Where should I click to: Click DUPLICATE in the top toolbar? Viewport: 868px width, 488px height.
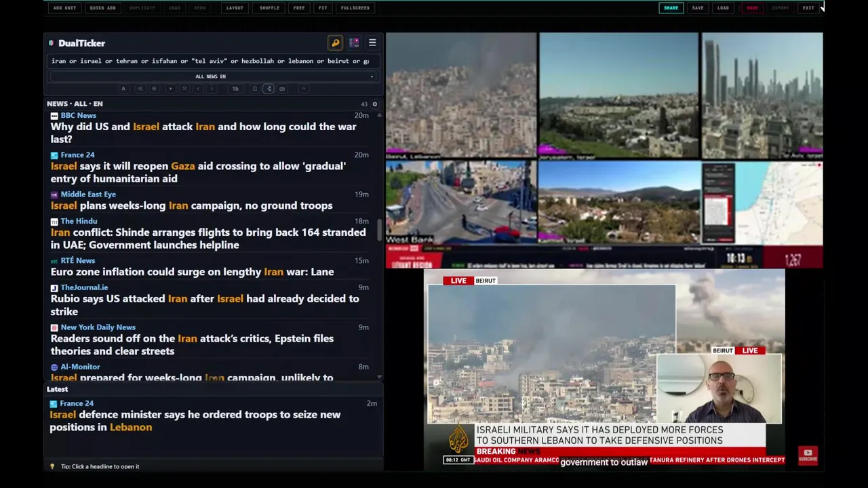[x=142, y=8]
